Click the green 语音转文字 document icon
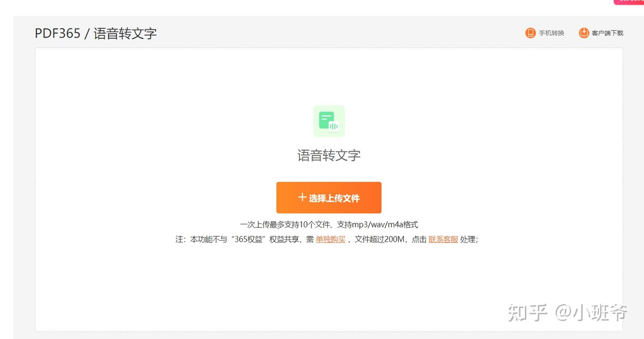644x339 pixels. pos(329,121)
